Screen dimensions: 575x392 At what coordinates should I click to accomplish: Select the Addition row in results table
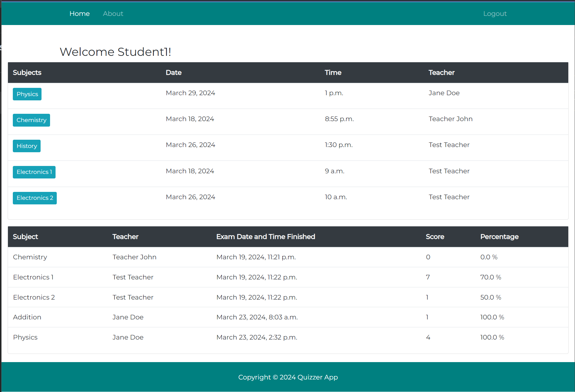27,317
